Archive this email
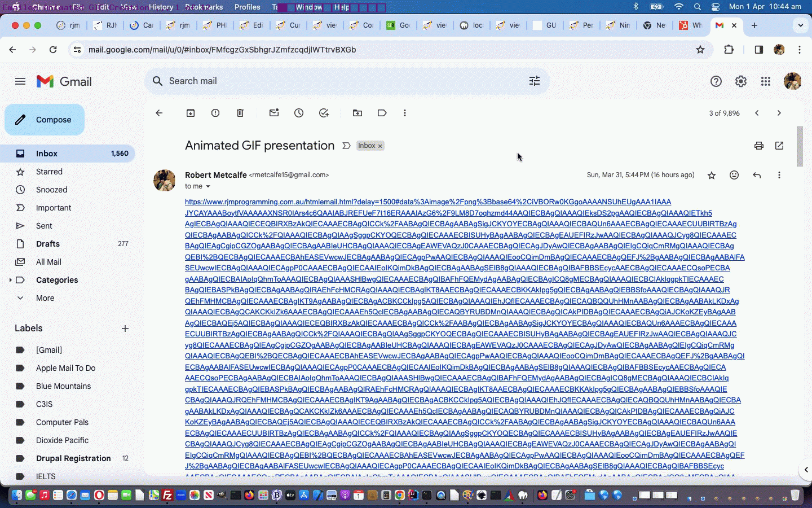Viewport: 812px width, 508px height. click(191, 113)
